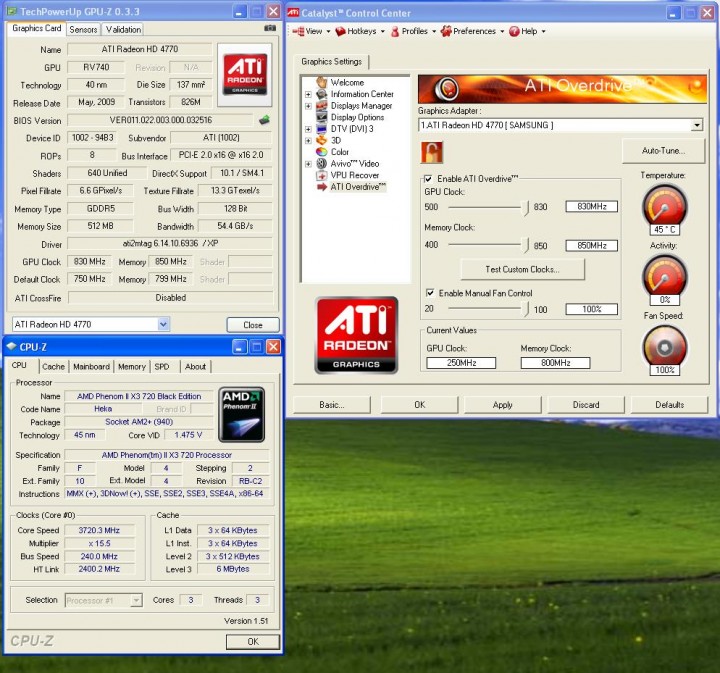Click the Close button in GPU-Z
This screenshot has height=673, width=720.
[253, 325]
